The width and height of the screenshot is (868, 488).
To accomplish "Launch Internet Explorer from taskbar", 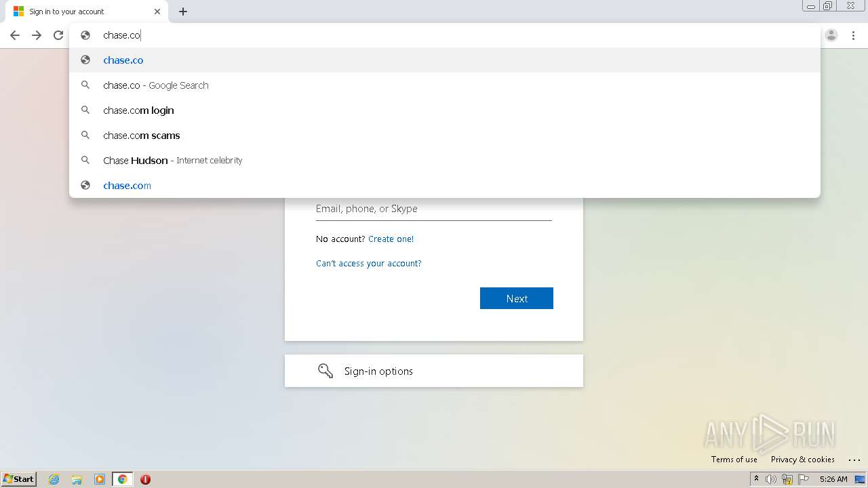I will [54, 479].
